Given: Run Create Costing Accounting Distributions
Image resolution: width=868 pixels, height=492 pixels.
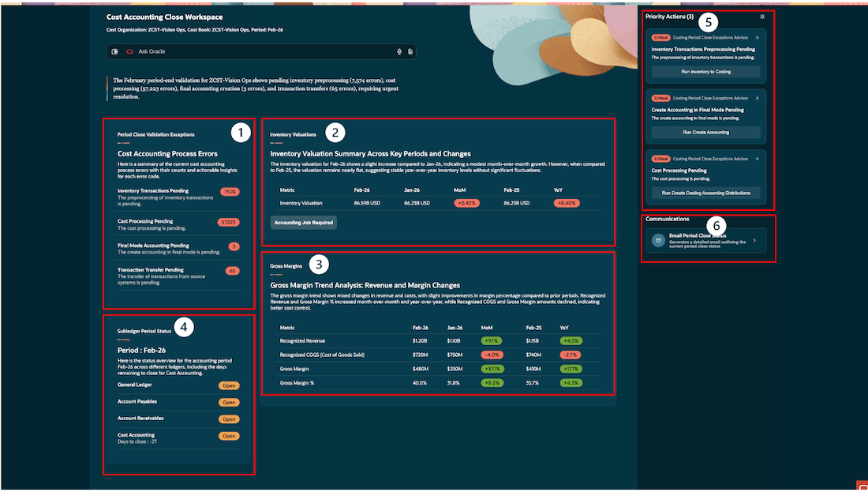Looking at the screenshot, I should pos(705,193).
